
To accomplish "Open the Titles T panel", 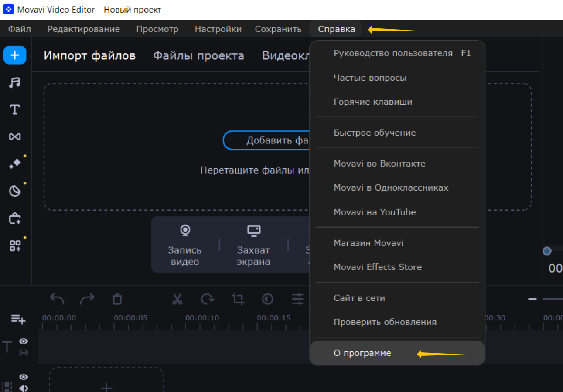I will (x=15, y=109).
